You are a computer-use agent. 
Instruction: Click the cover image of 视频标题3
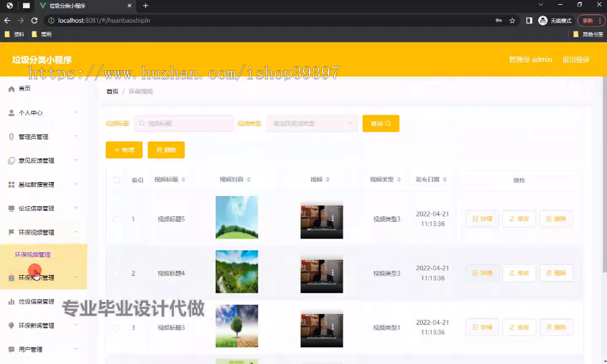pyautogui.click(x=237, y=326)
